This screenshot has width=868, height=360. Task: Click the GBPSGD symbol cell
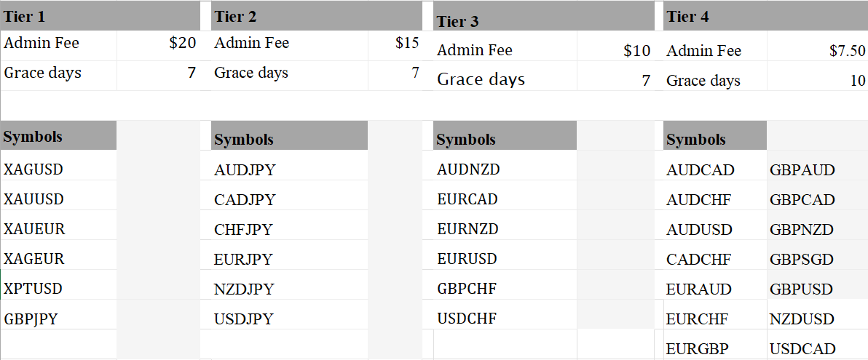[801, 260]
